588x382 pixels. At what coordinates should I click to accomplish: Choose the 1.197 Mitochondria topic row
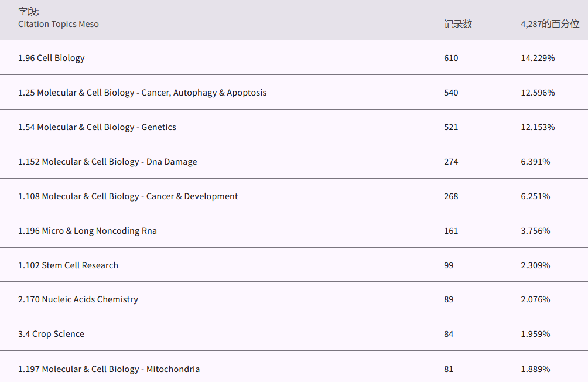tap(109, 369)
